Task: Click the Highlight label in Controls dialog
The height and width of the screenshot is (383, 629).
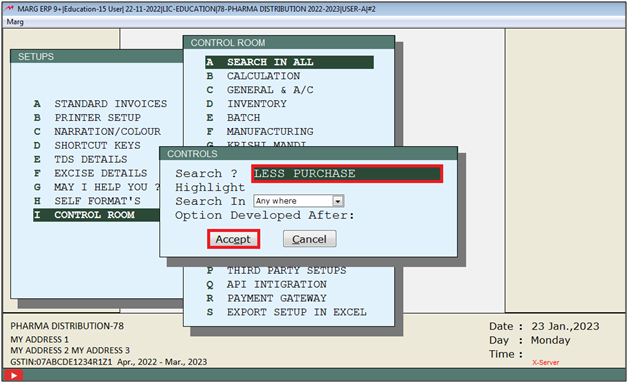Action: pos(210,187)
